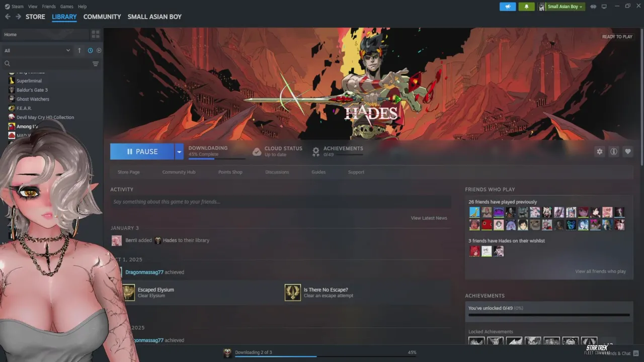Click the Steam logo in the menu bar
This screenshot has height=362, width=644.
[x=7, y=7]
